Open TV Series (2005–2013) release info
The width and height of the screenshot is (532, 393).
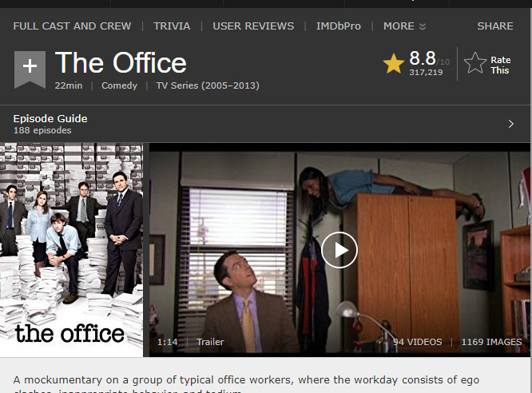coord(208,85)
